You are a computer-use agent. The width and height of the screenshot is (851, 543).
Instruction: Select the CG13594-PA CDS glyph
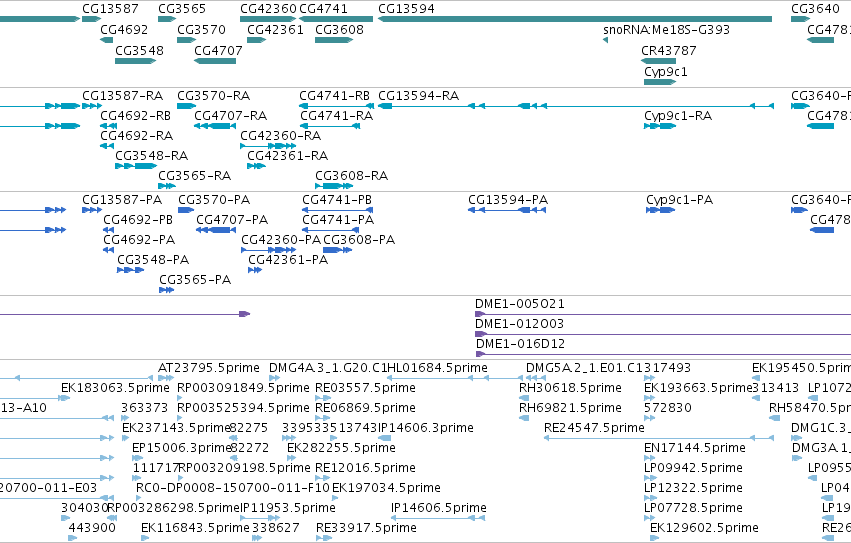click(507, 210)
